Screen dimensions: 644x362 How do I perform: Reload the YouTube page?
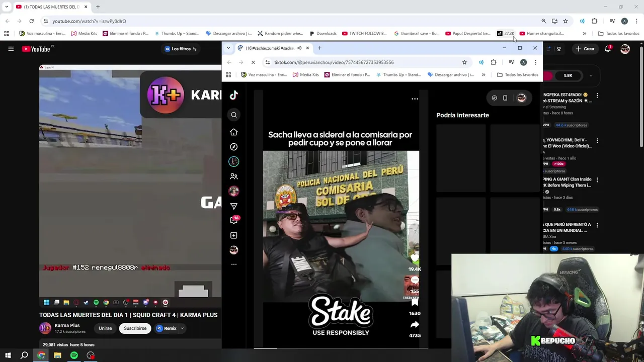(x=31, y=21)
